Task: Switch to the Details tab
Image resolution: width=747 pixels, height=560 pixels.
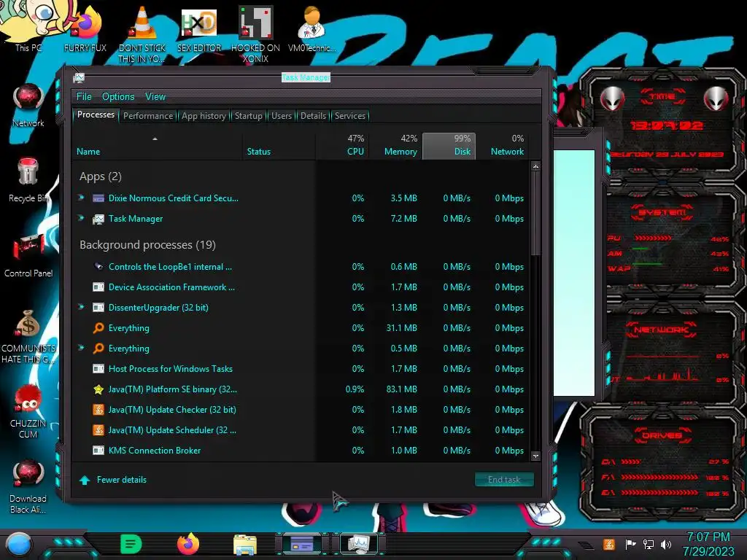Action: click(x=313, y=116)
